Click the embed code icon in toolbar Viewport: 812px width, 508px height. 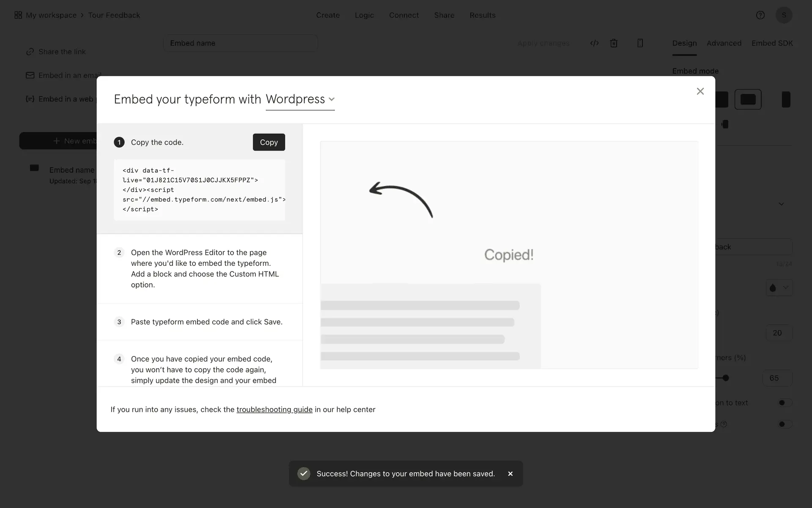click(x=594, y=43)
